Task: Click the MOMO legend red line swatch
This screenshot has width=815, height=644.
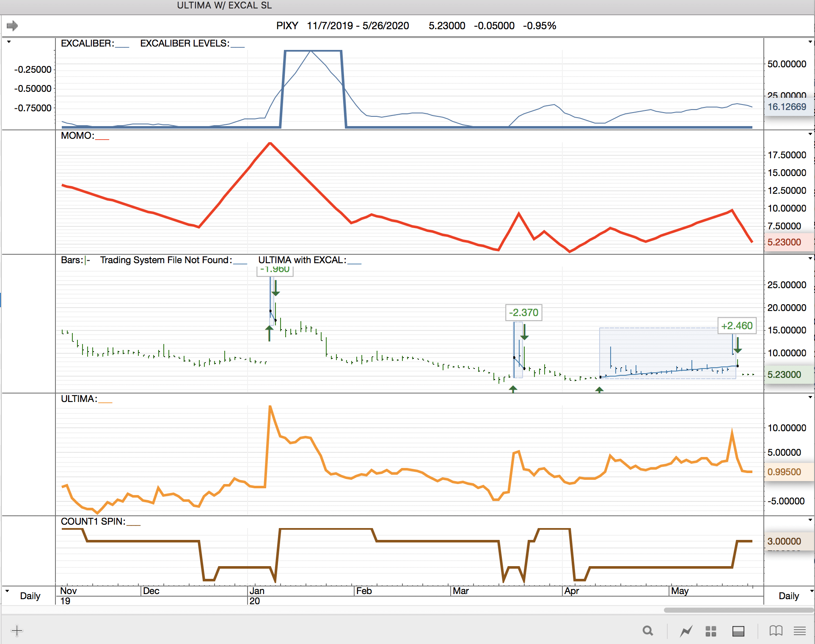Action: (x=102, y=138)
